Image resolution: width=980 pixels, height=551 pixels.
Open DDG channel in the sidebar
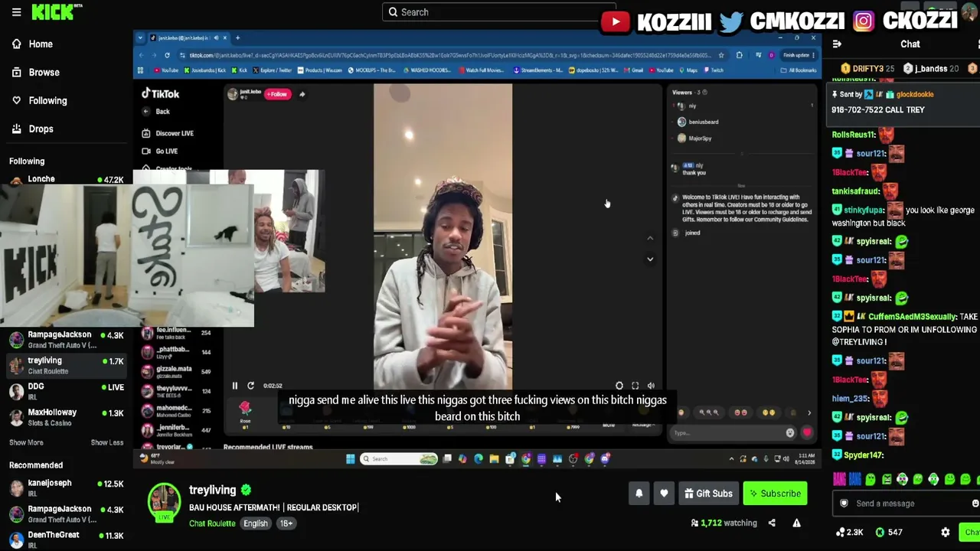pos(67,391)
